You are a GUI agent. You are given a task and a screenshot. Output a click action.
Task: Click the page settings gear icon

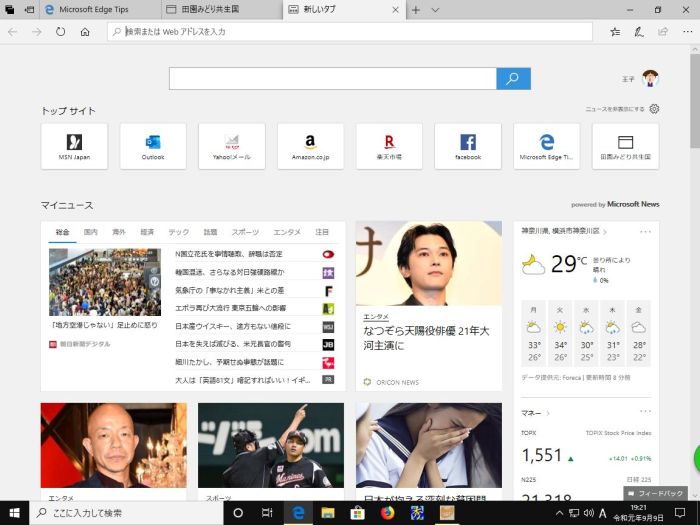pyautogui.click(x=655, y=108)
